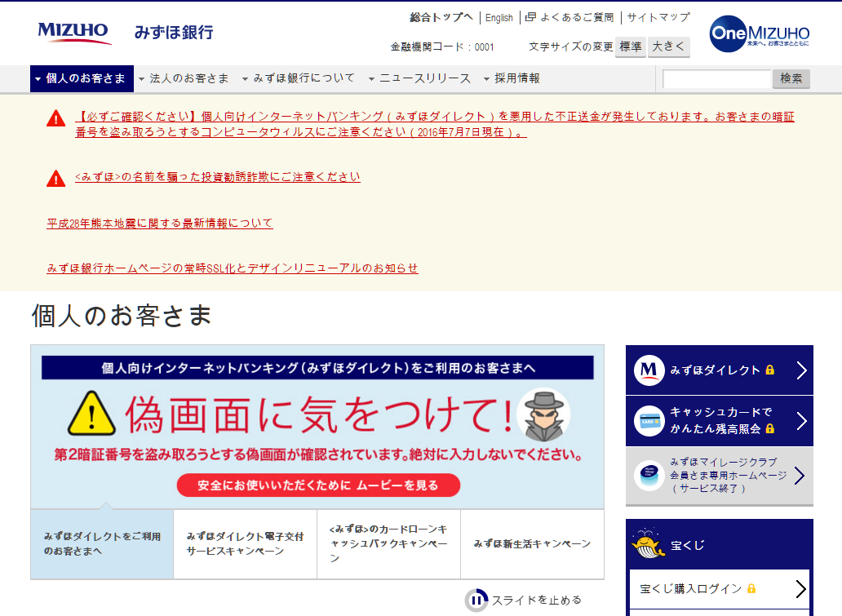Click the 検索 search button
842x616 pixels.
(791, 78)
